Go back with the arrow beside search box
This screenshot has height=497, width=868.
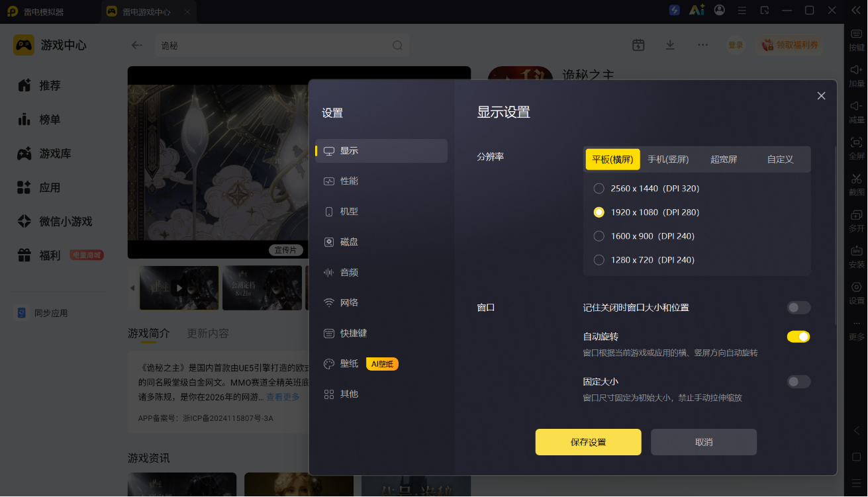pos(137,45)
